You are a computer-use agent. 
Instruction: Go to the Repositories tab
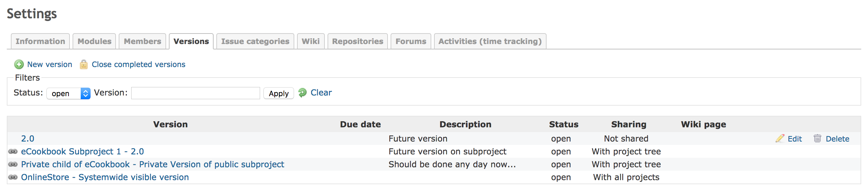pyautogui.click(x=358, y=41)
